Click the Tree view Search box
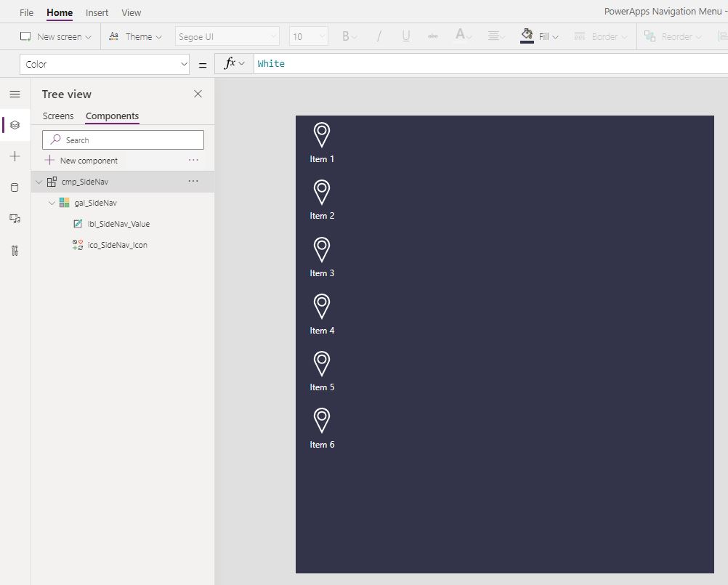728x585 pixels. [123, 140]
